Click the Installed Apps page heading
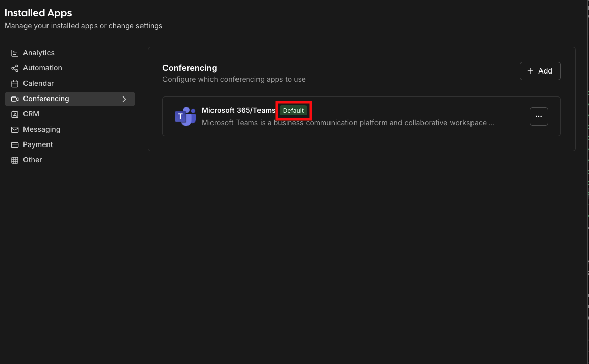The width and height of the screenshot is (589, 364). coord(38,13)
